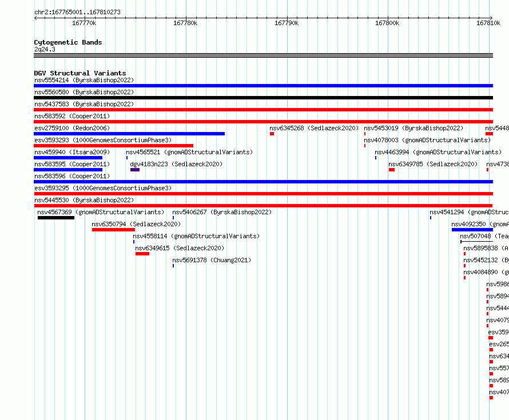Screen dimensions: 509x420
Task: Click the nsv6345268 (Sedlazeck2020) label
Action: (x=314, y=128)
